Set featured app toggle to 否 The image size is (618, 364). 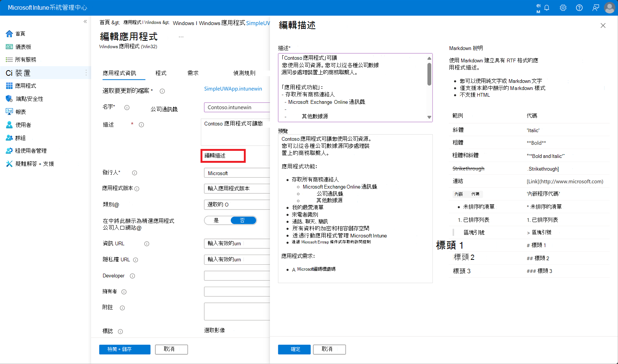coord(243,220)
